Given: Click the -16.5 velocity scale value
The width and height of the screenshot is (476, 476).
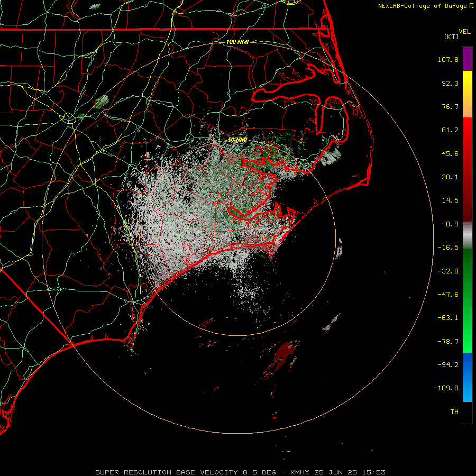Looking at the screenshot, I should 448,248.
